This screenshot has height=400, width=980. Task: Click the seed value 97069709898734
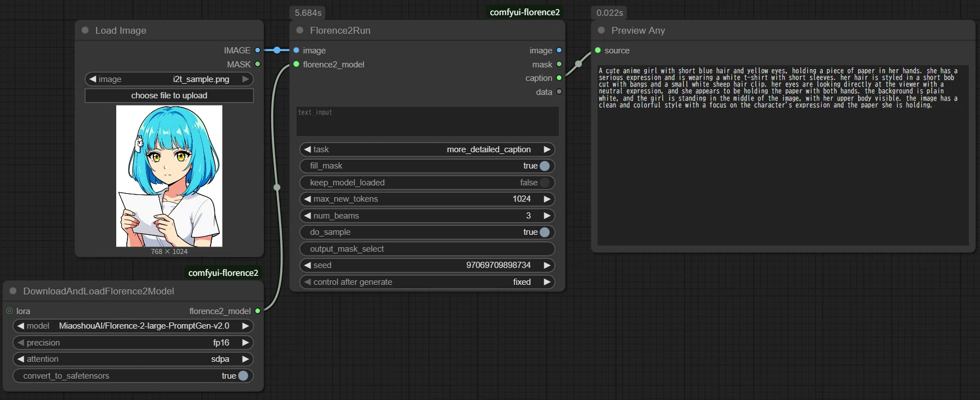point(498,265)
